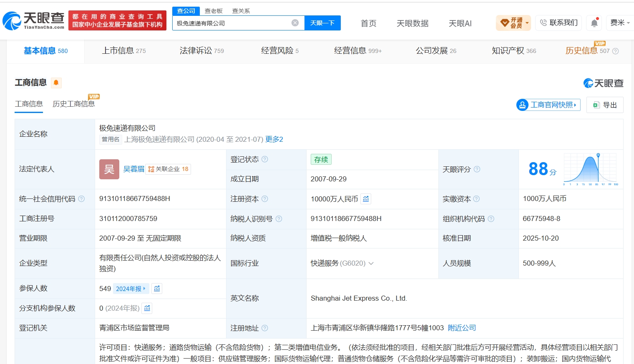Click help icon next to 登记状态
This screenshot has height=364, width=634.
265,159
